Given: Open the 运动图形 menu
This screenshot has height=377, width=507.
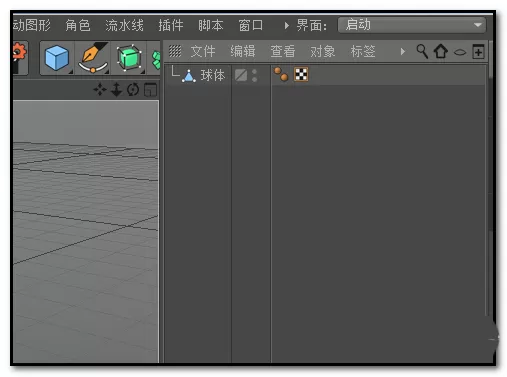Looking at the screenshot, I should 32,25.
